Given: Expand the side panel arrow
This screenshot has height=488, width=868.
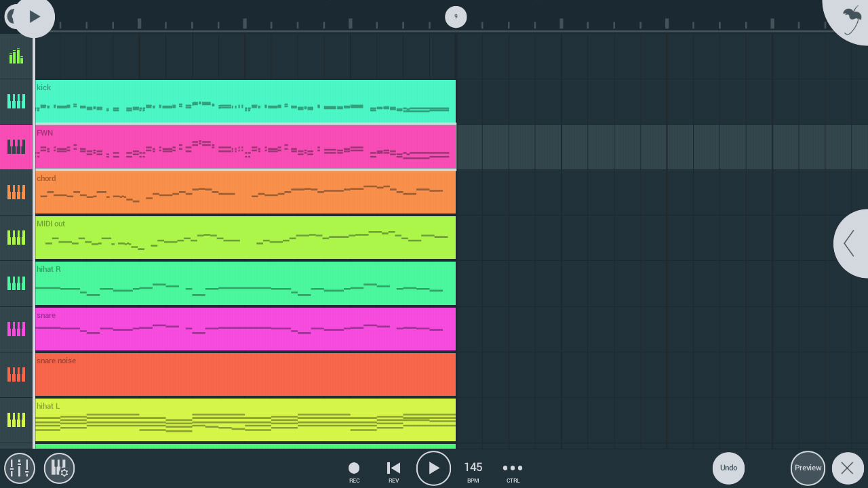Looking at the screenshot, I should (x=852, y=243).
